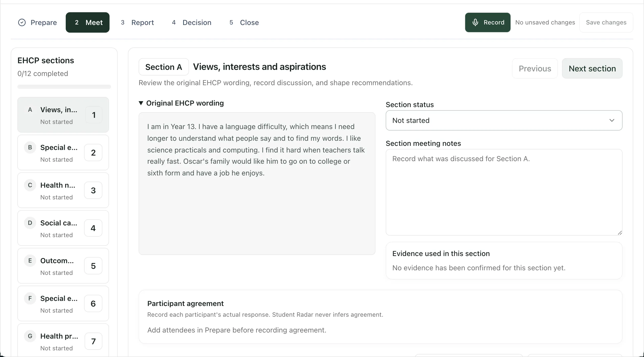Click the Section A label chip
The height and width of the screenshot is (357, 644).
[x=164, y=67]
